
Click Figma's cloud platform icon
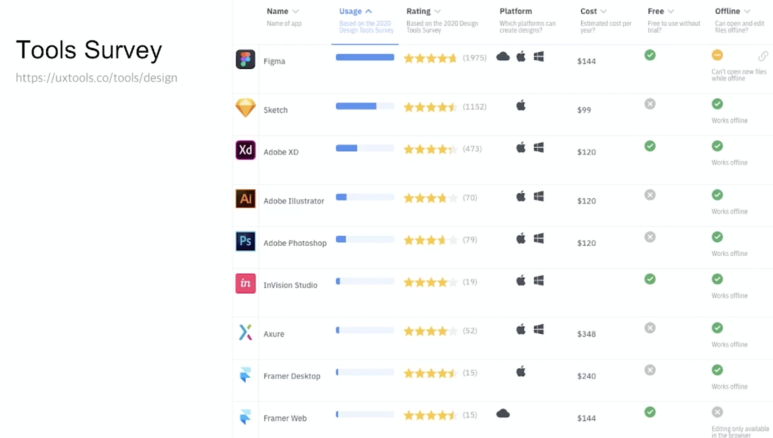pos(503,56)
